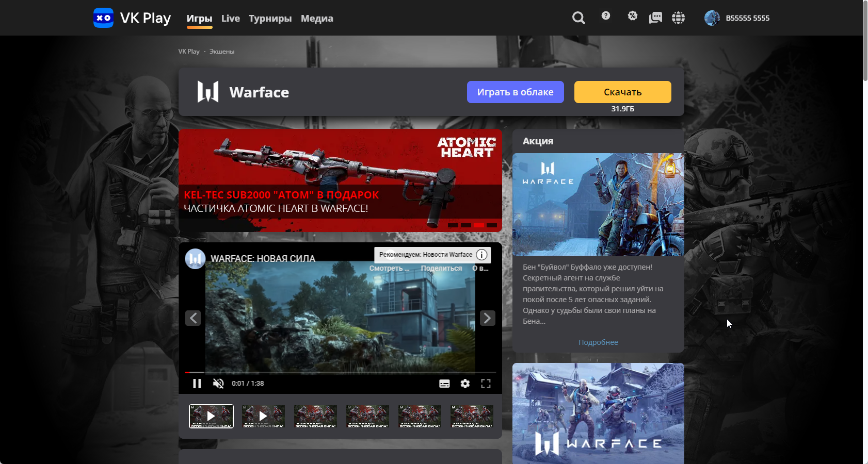Screen dimensions: 868x464
Task: Open video player settings gear
Action: [465, 384]
